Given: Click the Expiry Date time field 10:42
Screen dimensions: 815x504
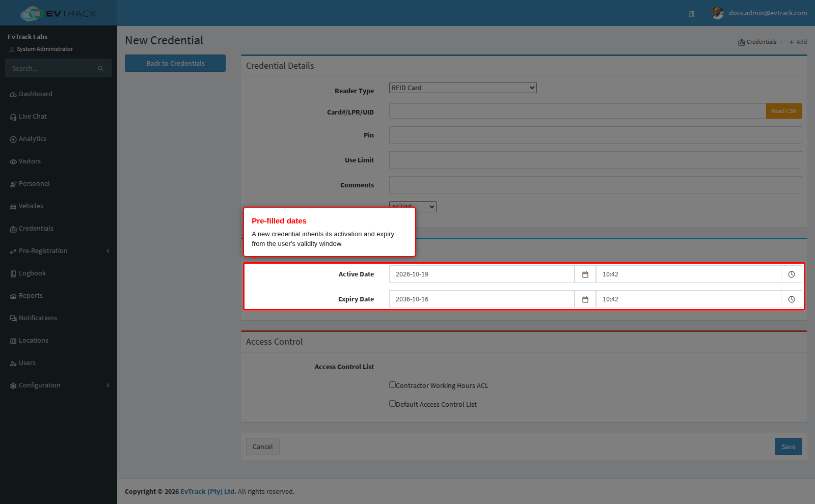Looking at the screenshot, I should point(688,299).
